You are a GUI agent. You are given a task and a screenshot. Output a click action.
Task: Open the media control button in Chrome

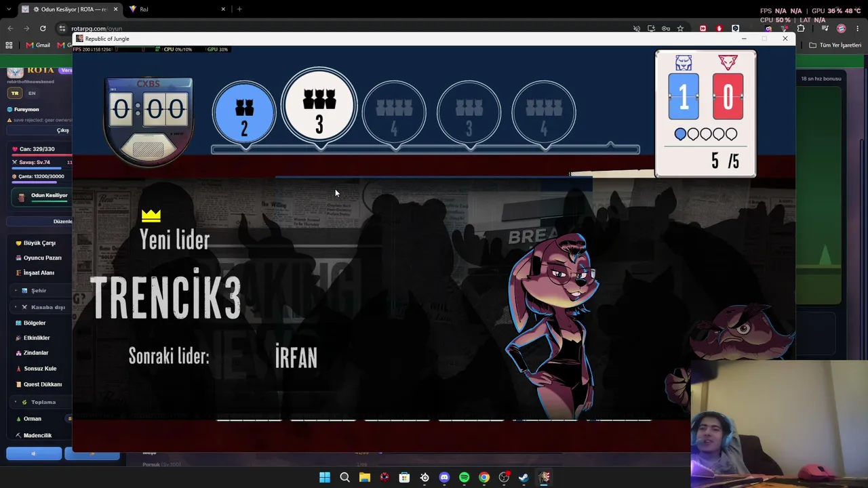825,28
